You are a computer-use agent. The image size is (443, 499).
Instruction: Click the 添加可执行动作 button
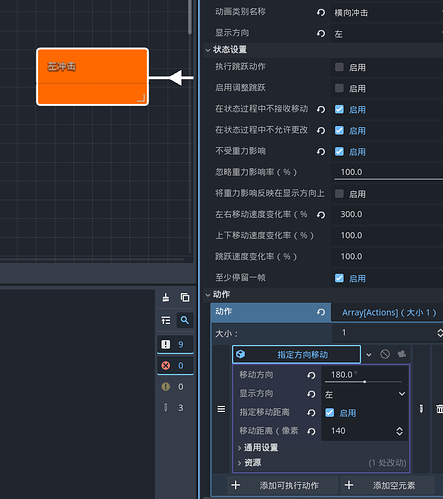pos(283,485)
